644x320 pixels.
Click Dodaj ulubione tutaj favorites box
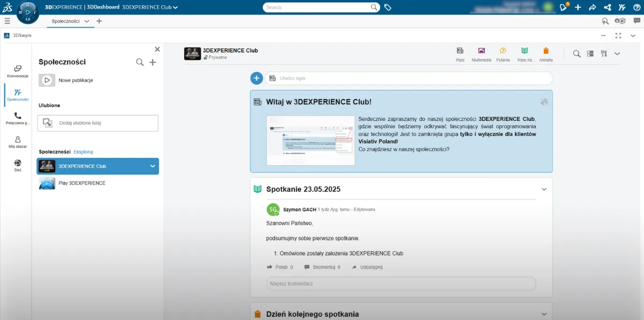point(98,123)
